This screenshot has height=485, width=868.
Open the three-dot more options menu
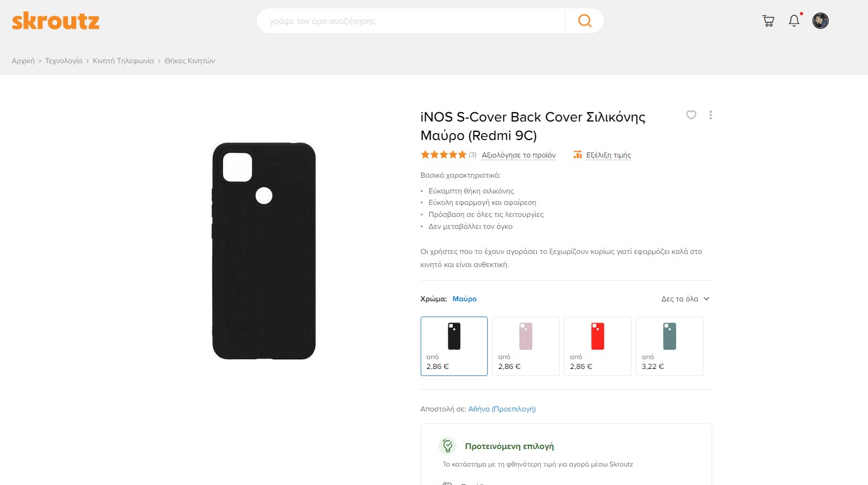pyautogui.click(x=711, y=115)
